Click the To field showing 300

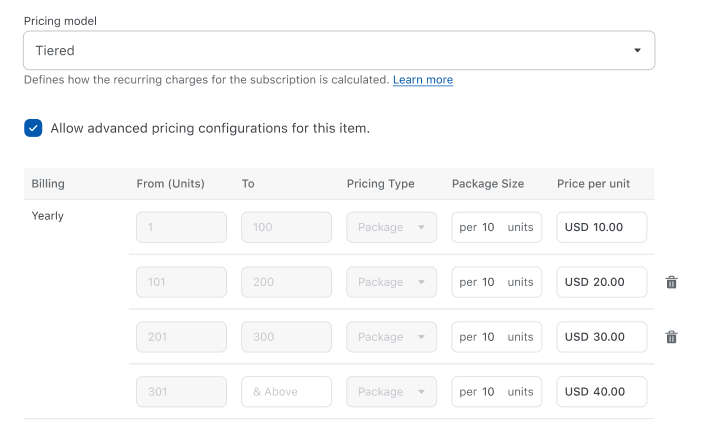[286, 337]
